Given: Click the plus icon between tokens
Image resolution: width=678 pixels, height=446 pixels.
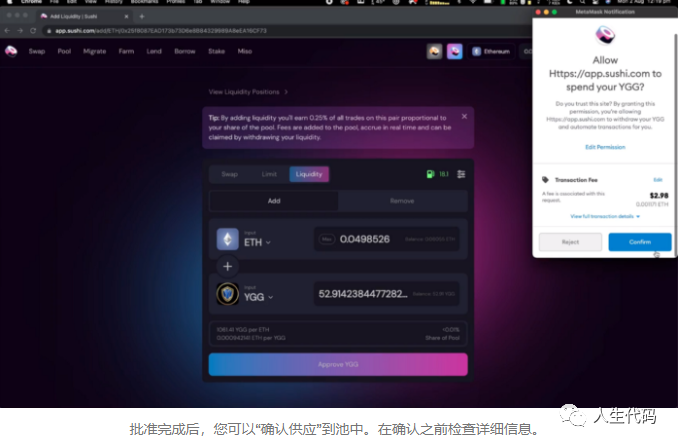Looking at the screenshot, I should [228, 267].
